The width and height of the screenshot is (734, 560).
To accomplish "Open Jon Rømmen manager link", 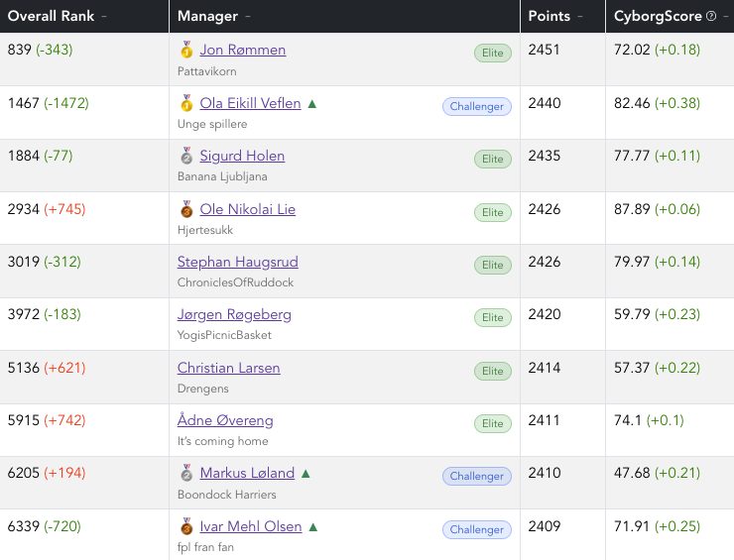I will coord(242,50).
